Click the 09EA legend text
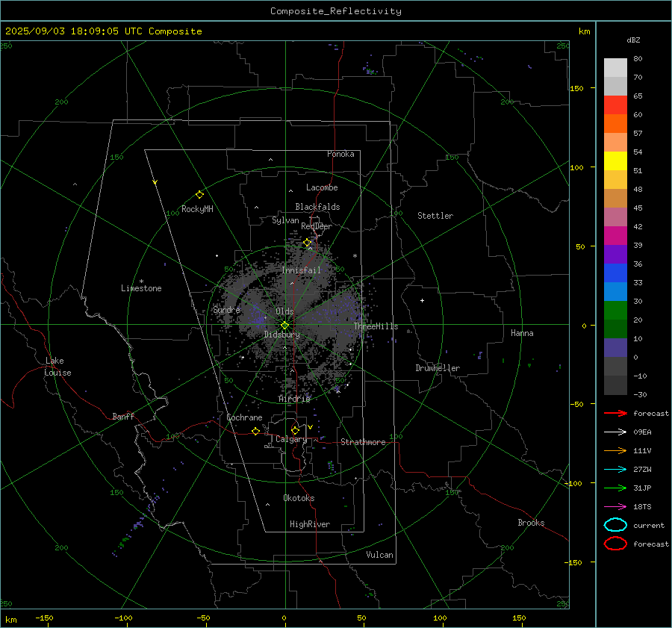 [642, 432]
